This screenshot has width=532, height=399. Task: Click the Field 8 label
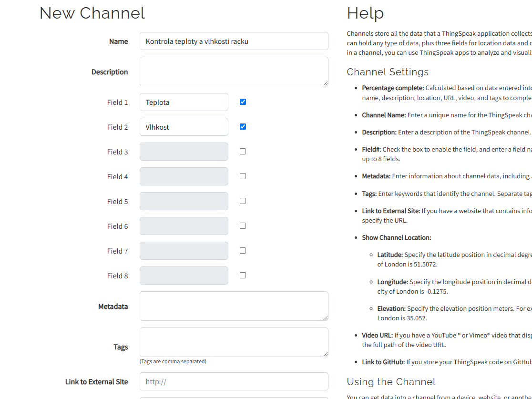(117, 276)
